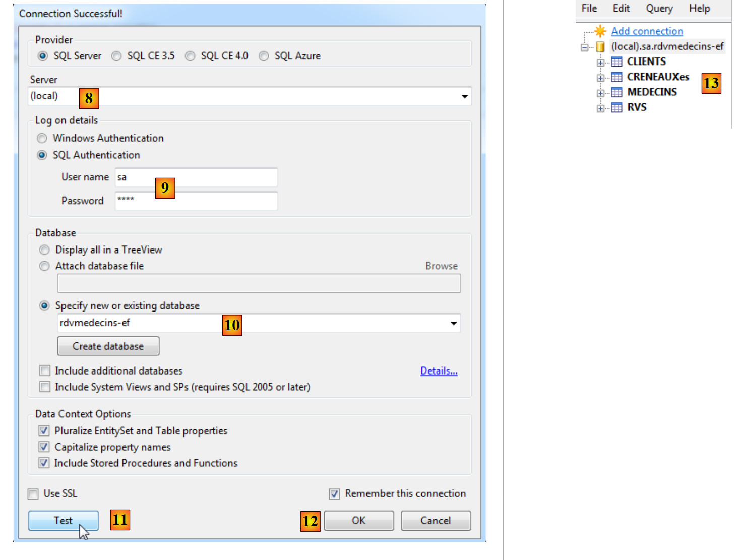Enable the Use SSL checkbox
This screenshot has width=740, height=560.
click(33, 494)
